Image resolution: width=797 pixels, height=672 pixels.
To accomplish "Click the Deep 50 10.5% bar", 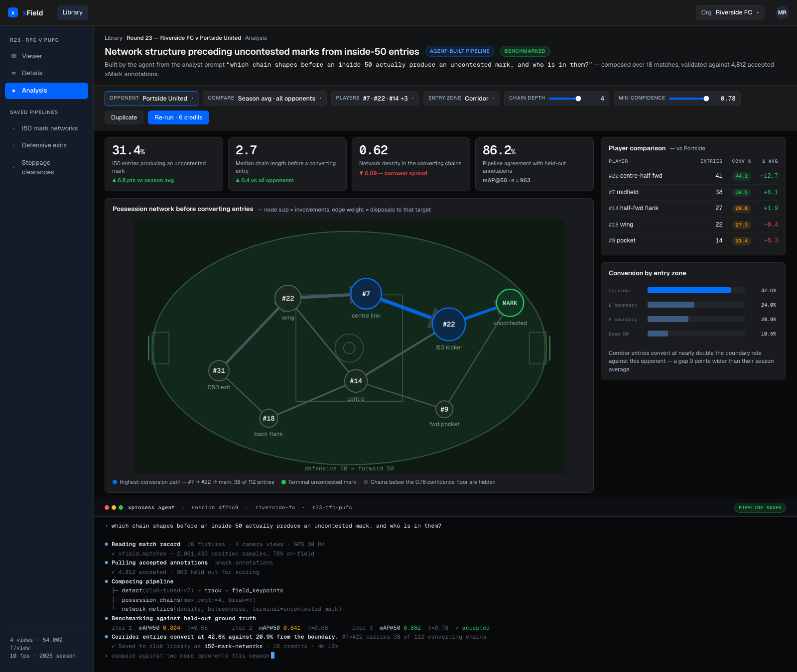I will click(x=658, y=334).
